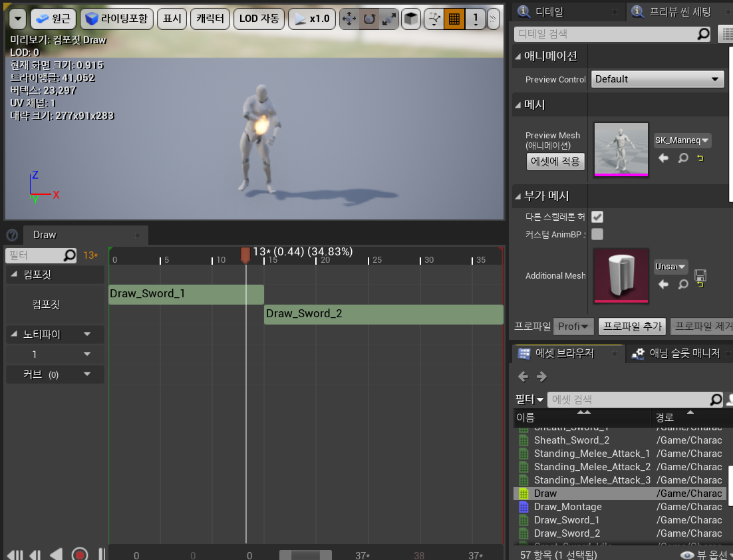733x560 pixels.
Task: Sort assets by 이름 column header
Action: tap(582, 418)
